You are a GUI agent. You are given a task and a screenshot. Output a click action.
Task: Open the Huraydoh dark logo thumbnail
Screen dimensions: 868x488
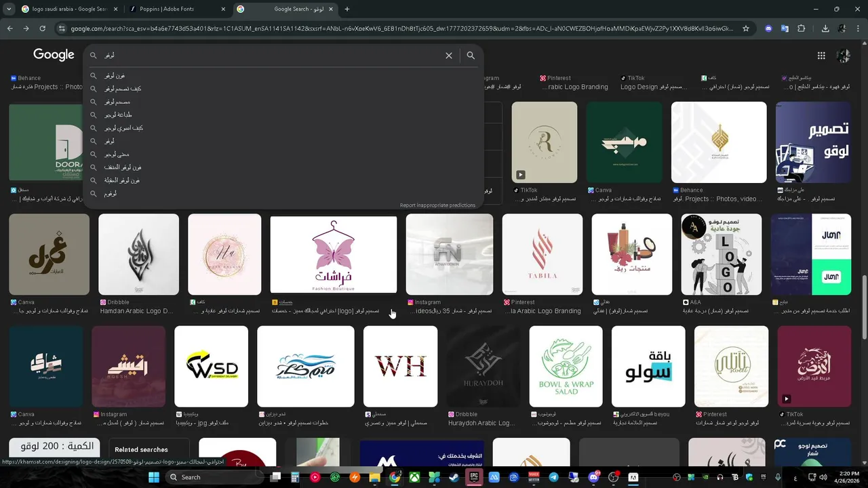click(483, 366)
